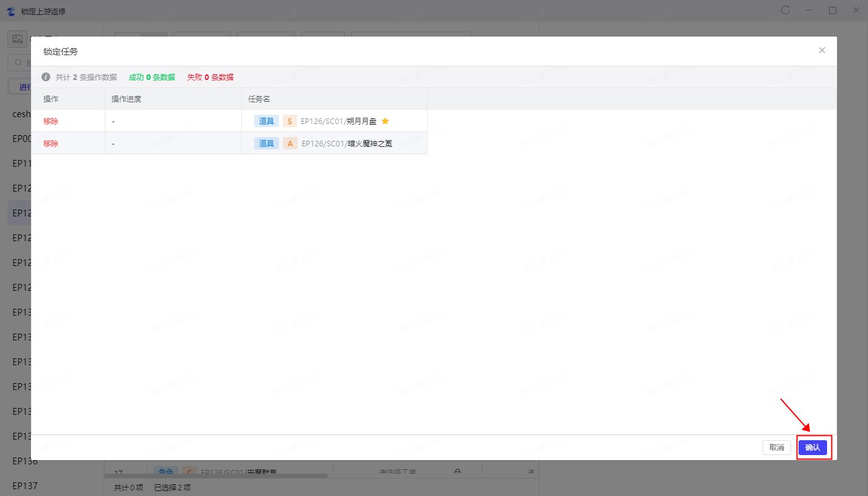Click the 成功 0 条数据 summary text
Image resolution: width=868 pixels, height=496 pixels.
(152, 77)
